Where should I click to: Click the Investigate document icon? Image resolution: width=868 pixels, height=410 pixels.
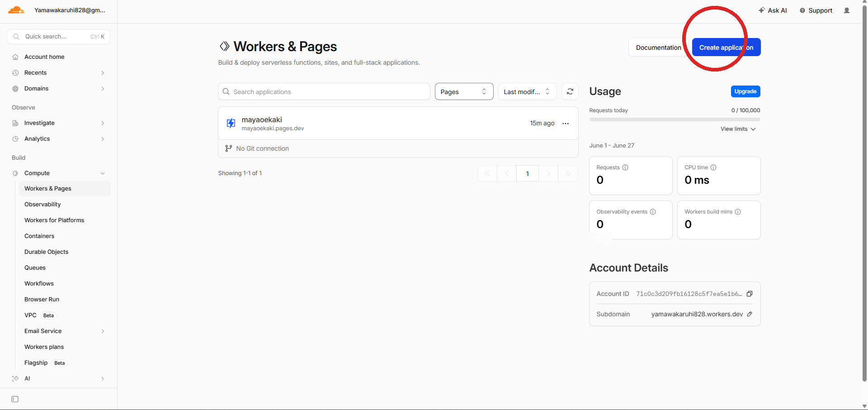tap(15, 123)
